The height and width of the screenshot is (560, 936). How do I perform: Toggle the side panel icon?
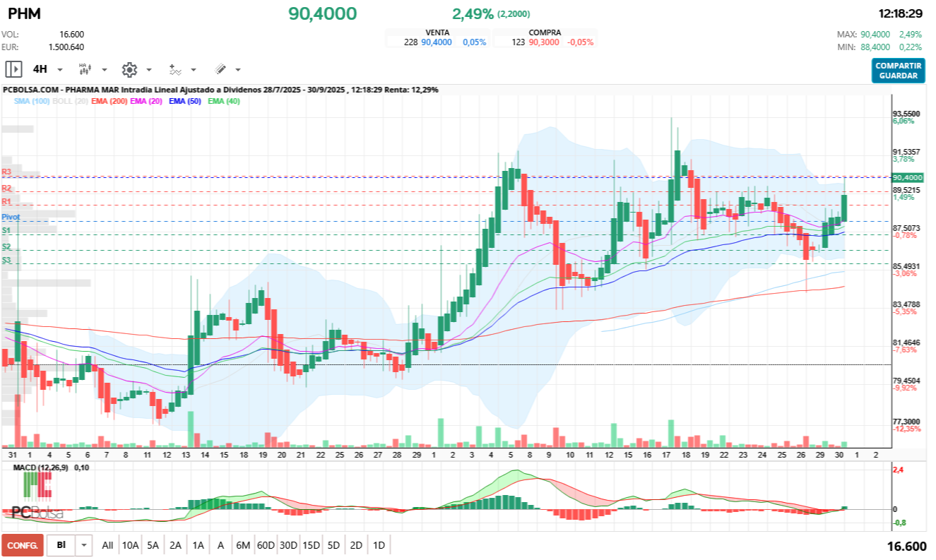coord(13,69)
